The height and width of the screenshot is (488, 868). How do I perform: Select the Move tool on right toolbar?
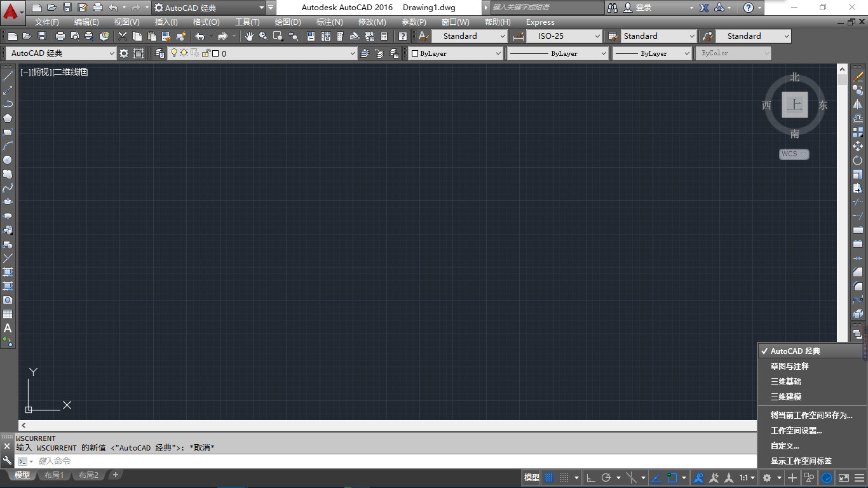pyautogui.click(x=858, y=146)
